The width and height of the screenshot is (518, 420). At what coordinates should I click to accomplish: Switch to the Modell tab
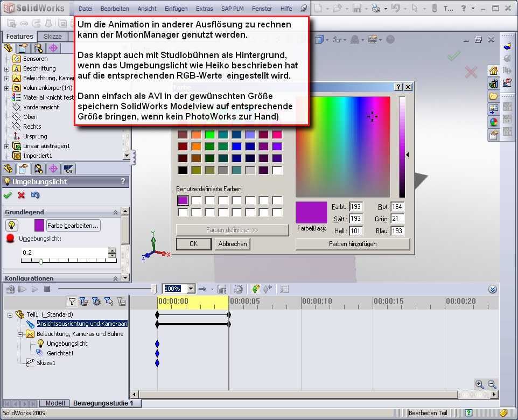[x=55, y=403]
